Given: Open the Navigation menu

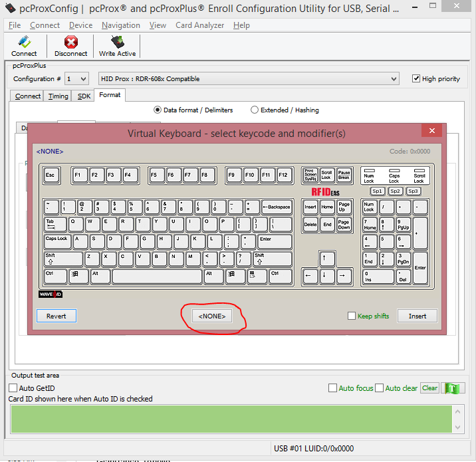Looking at the screenshot, I should point(121,25).
